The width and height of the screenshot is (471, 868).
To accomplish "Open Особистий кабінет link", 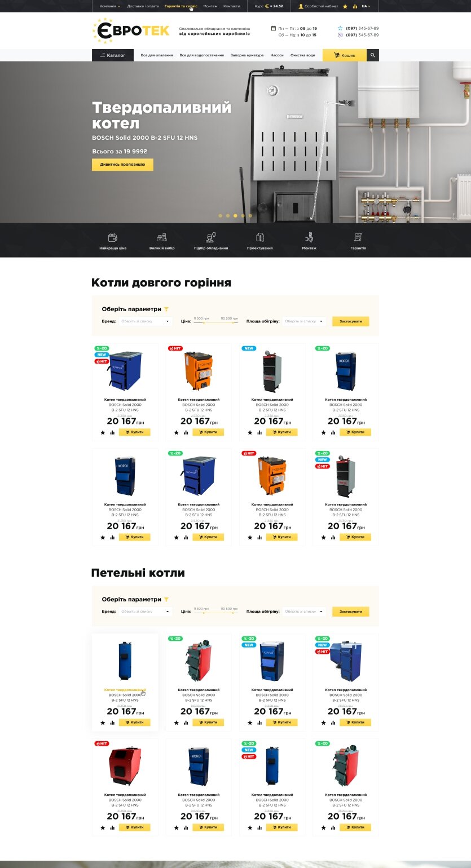I will 322,6.
